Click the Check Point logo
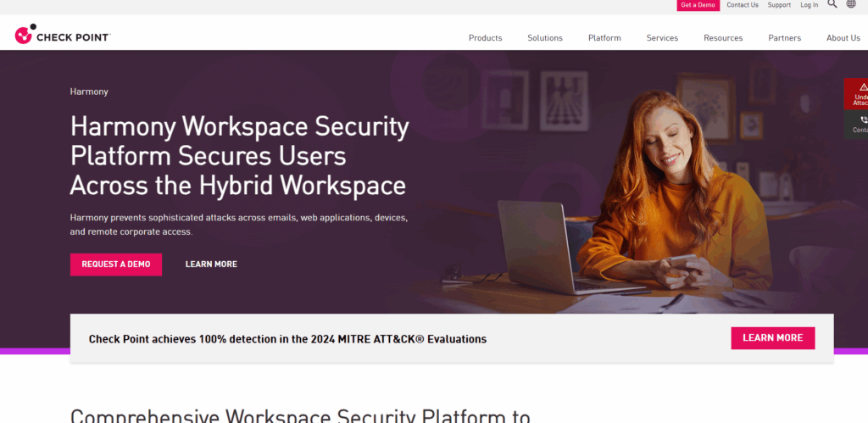 62,36
